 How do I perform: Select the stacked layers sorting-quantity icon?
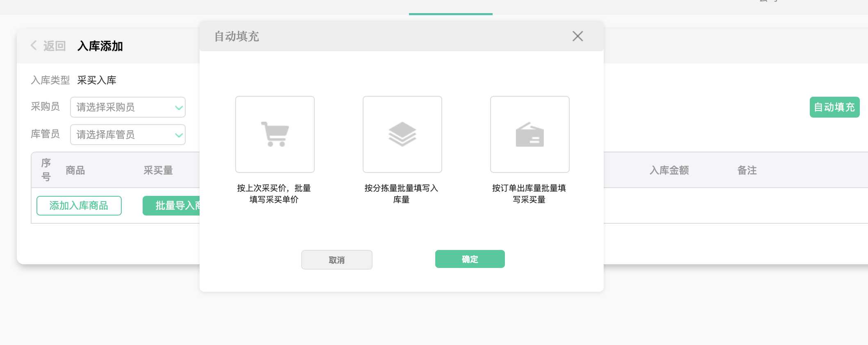click(402, 134)
